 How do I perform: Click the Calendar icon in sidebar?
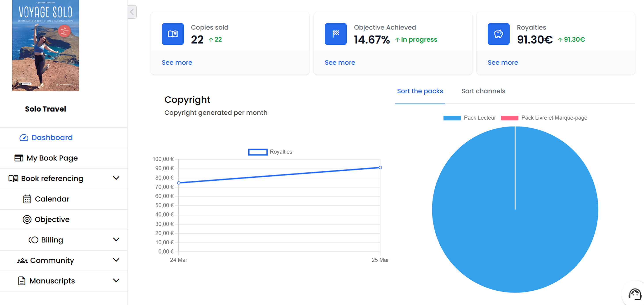click(x=27, y=199)
